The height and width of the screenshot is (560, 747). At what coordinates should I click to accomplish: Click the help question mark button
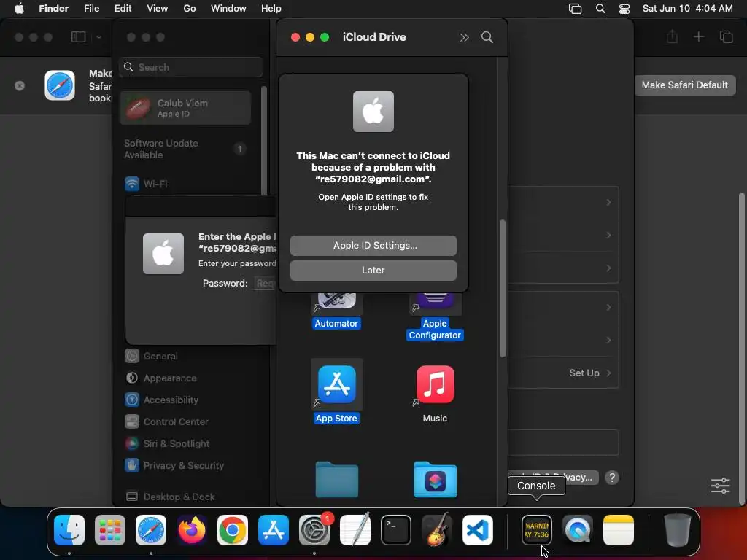point(612,477)
